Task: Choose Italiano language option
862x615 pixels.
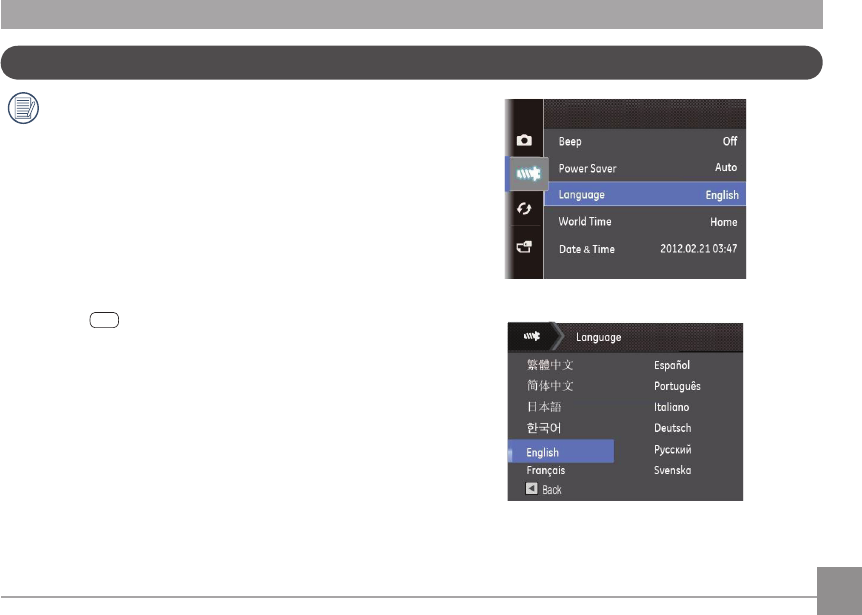Action: pyautogui.click(x=671, y=407)
